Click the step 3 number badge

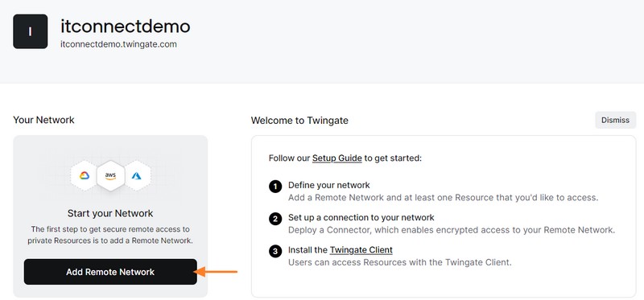coord(275,251)
